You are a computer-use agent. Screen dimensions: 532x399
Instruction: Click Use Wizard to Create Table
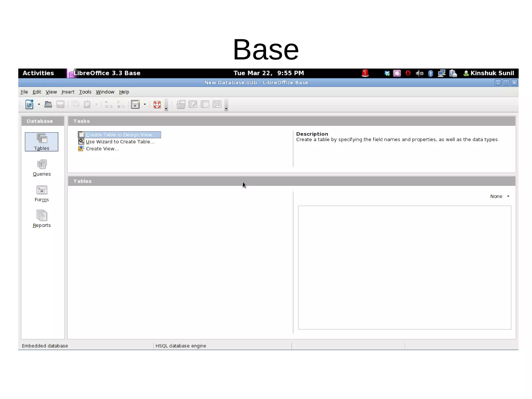click(120, 142)
